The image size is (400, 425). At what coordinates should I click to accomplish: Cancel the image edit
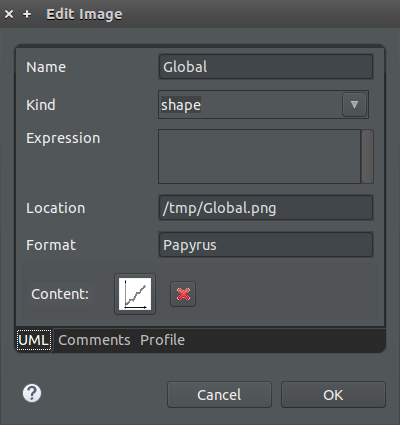pos(219,395)
